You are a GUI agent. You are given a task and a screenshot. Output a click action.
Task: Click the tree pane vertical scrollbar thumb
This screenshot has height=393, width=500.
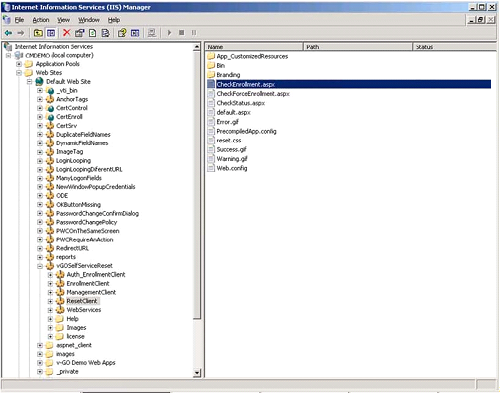coord(197,185)
